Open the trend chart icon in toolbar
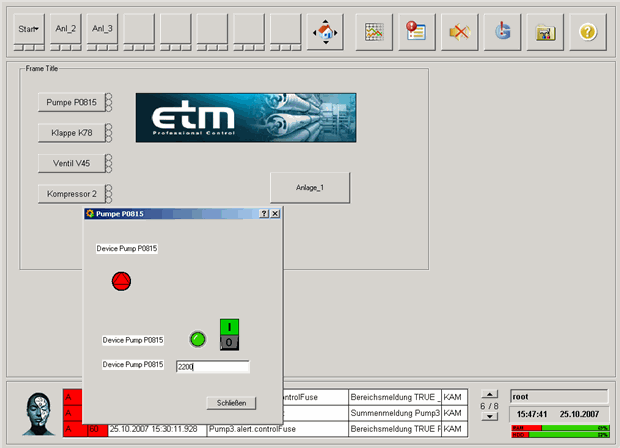The width and height of the screenshot is (620, 448). point(374,31)
